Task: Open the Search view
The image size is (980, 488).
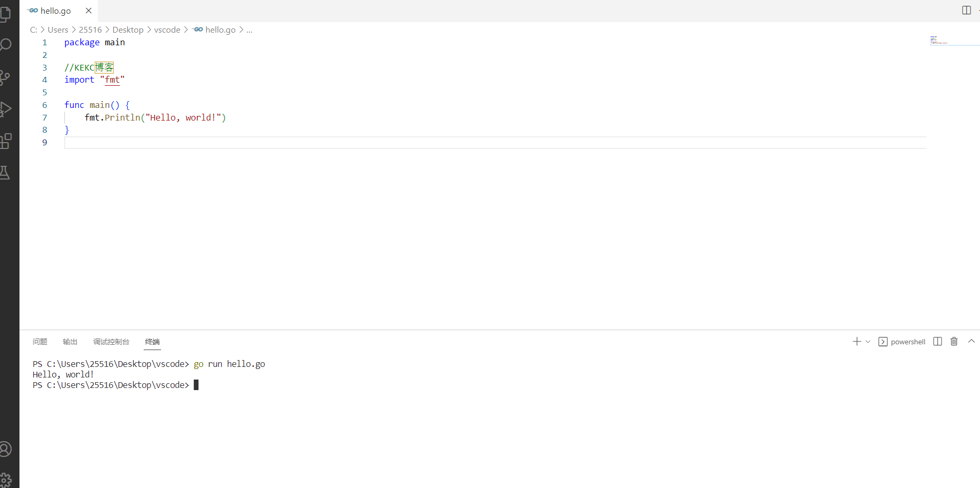Action: pos(5,45)
